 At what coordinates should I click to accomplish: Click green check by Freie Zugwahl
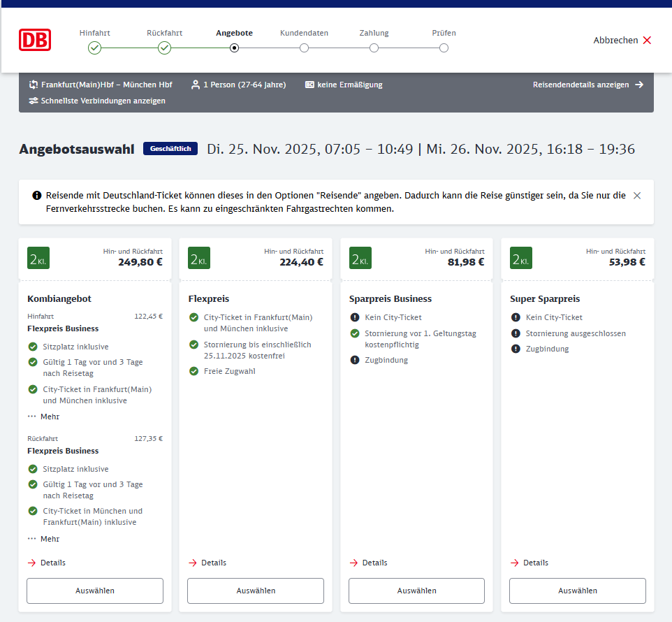(x=193, y=371)
